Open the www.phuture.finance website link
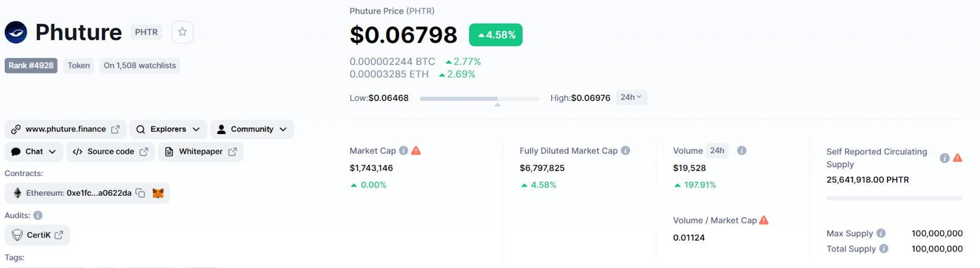980x268 pixels. coord(66,129)
